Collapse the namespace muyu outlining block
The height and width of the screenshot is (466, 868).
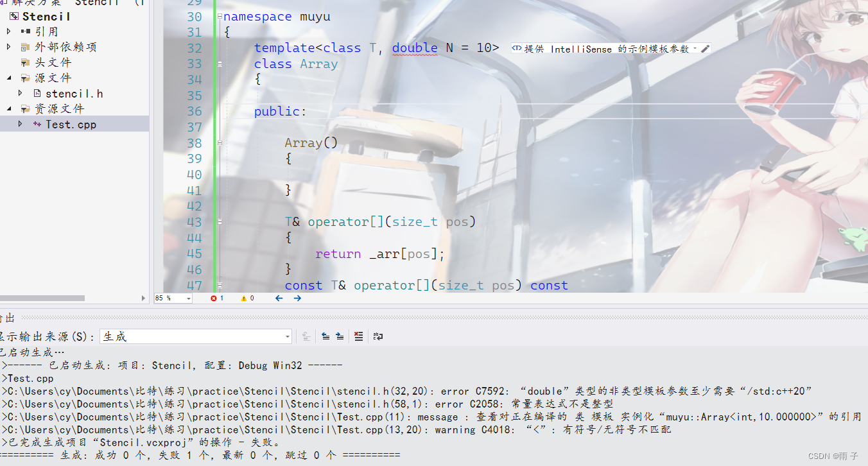pyautogui.click(x=220, y=17)
